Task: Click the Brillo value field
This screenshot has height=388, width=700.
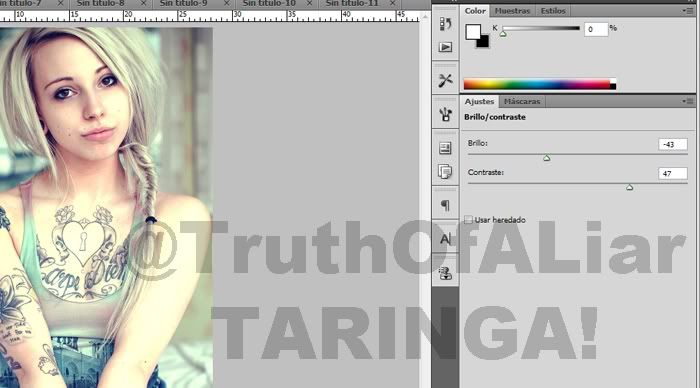Action: [x=673, y=144]
